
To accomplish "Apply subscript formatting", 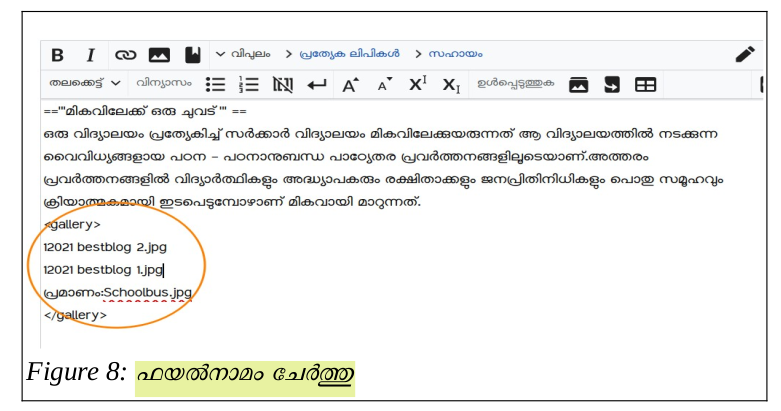I will (452, 84).
